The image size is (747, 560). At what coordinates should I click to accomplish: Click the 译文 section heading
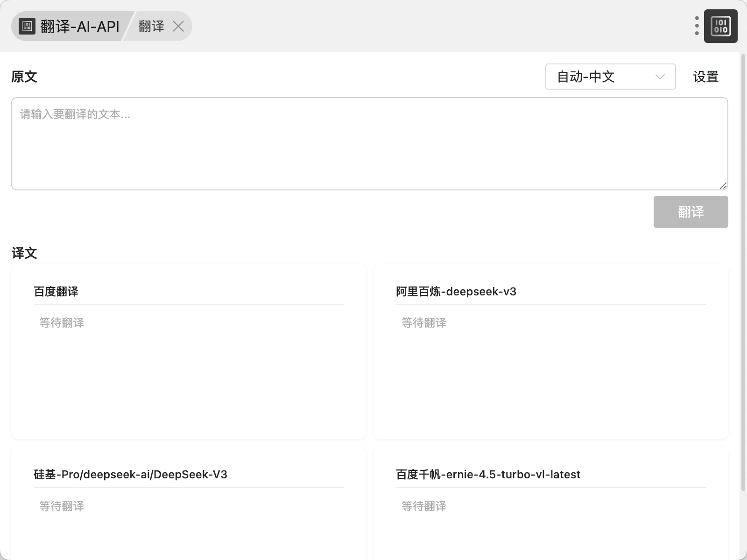24,253
